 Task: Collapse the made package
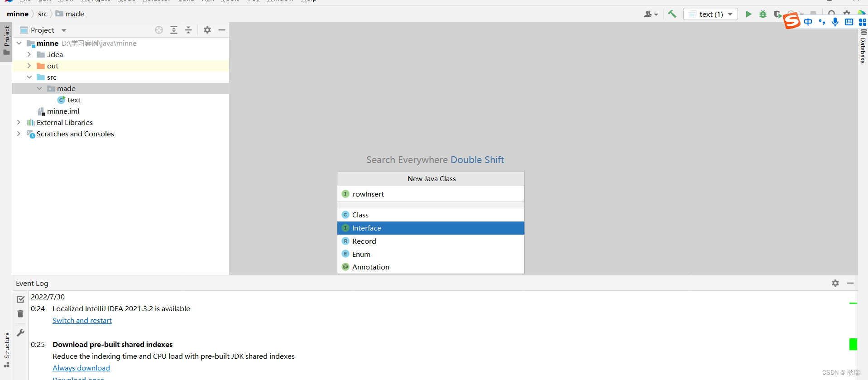point(39,89)
